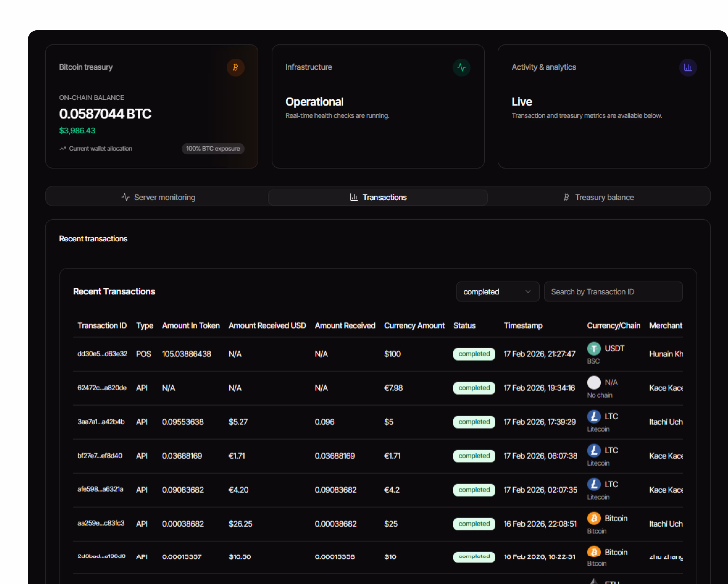728x584 pixels.
Task: Click the Operational status heading
Action: [x=314, y=102]
